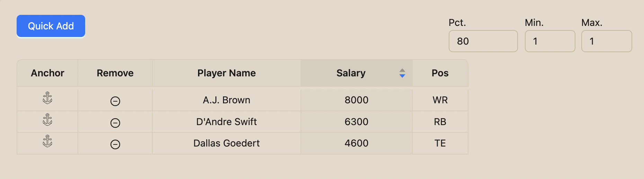The height and width of the screenshot is (179, 644).
Task: Remove A.J. Brown from the list
Action: point(115,101)
